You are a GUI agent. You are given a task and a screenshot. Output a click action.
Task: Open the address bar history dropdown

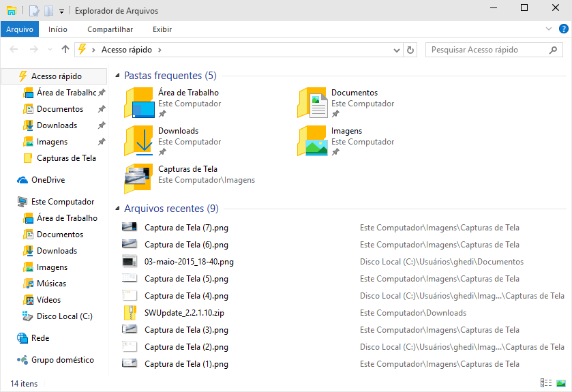tap(397, 50)
